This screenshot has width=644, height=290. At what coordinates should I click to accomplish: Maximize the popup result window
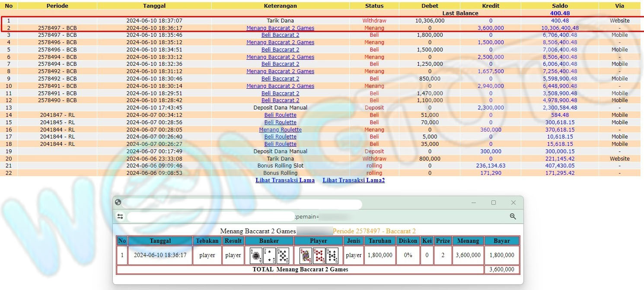494,203
